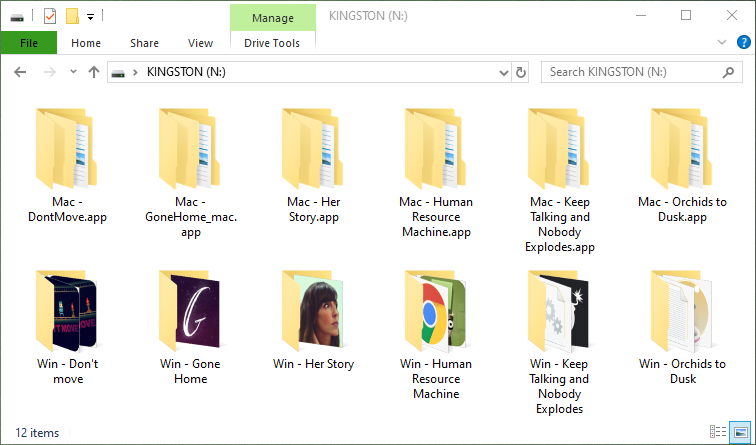Select the Win - Gone Home folder icon
Screen dimensions: 756x445
[x=189, y=311]
